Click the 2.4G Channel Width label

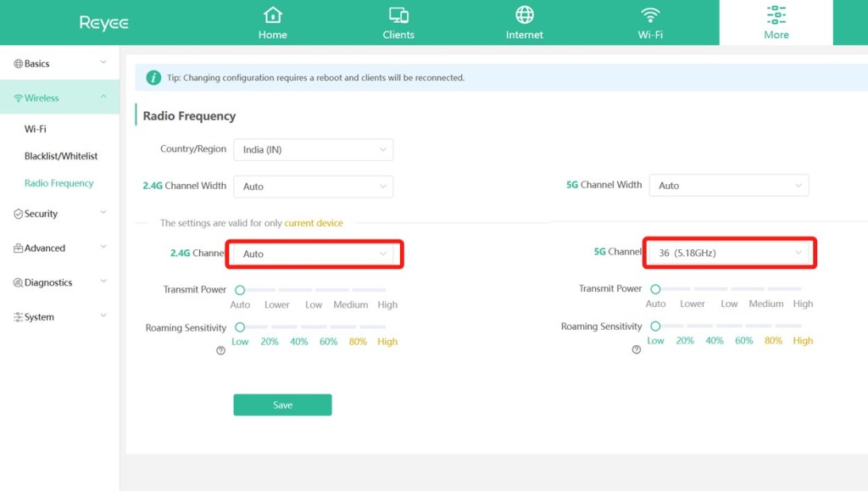pos(184,186)
